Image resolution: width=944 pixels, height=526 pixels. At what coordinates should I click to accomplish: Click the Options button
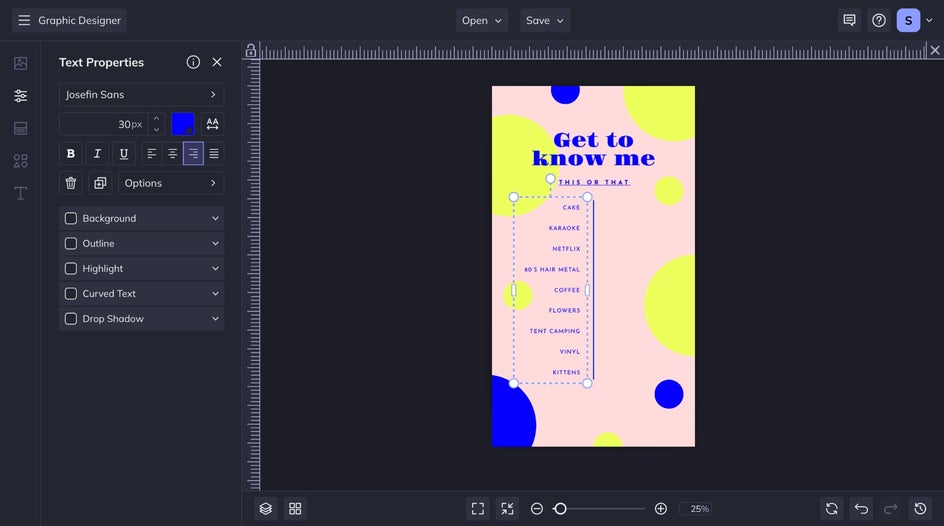[171, 183]
